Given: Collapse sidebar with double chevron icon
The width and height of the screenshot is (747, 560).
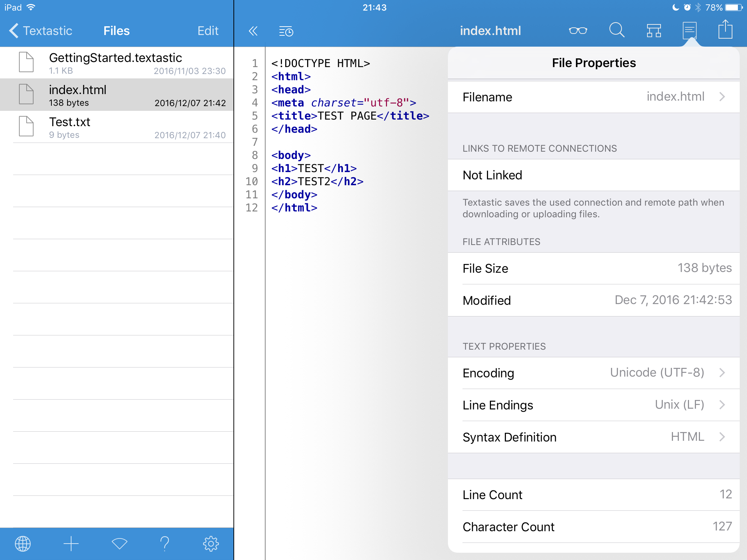Looking at the screenshot, I should point(253,31).
